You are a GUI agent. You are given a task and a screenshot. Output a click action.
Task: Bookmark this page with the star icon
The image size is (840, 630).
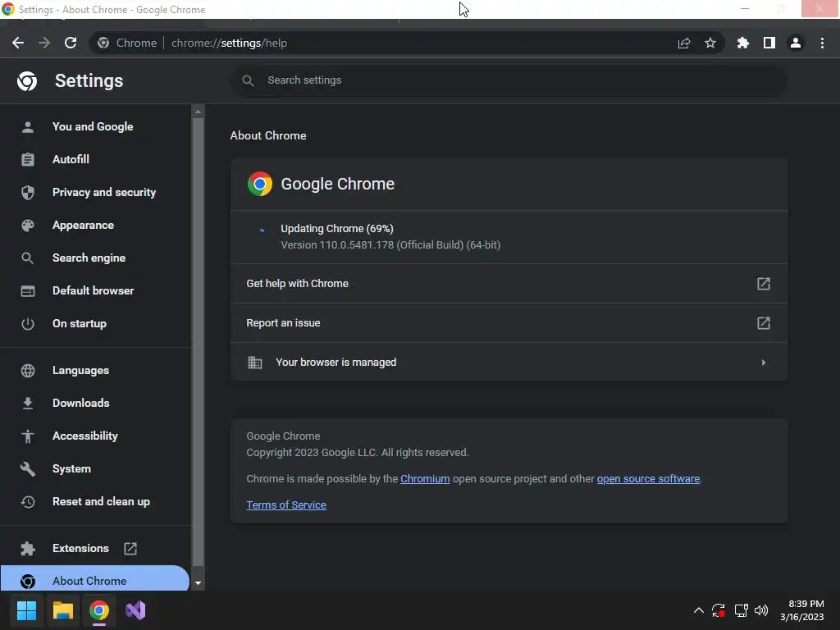[x=710, y=43]
